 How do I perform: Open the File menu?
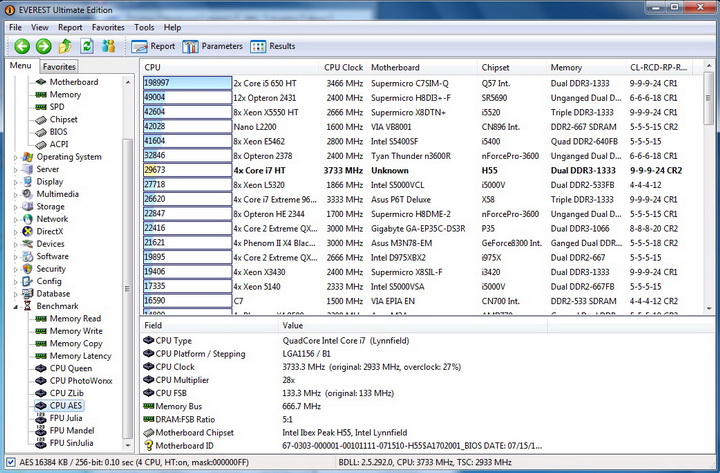15,28
